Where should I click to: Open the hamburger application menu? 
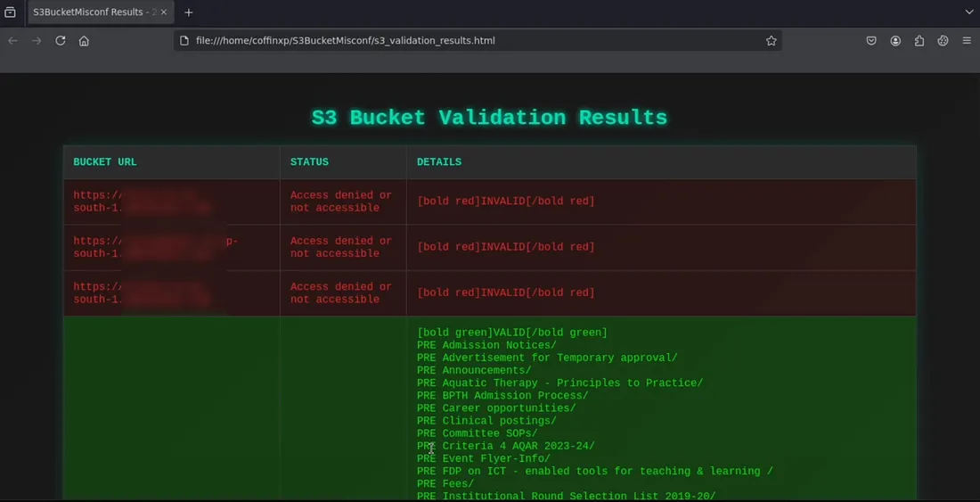pyautogui.click(x=967, y=41)
